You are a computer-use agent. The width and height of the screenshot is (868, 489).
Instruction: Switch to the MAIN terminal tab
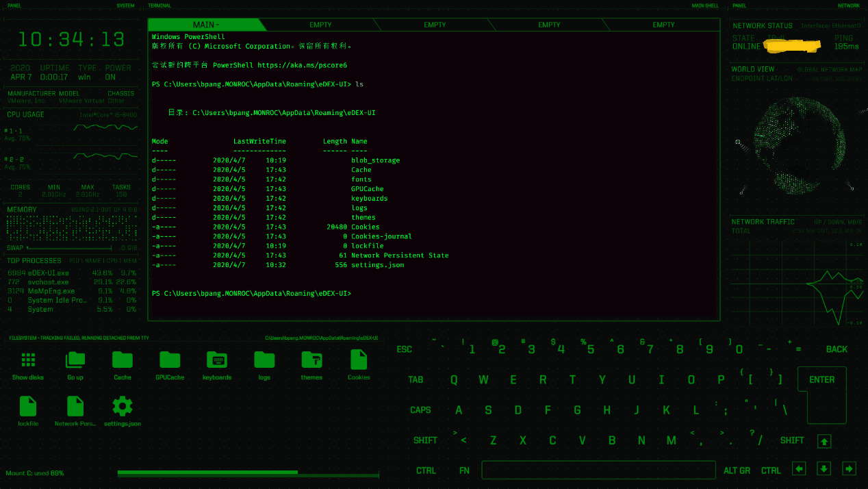(206, 25)
